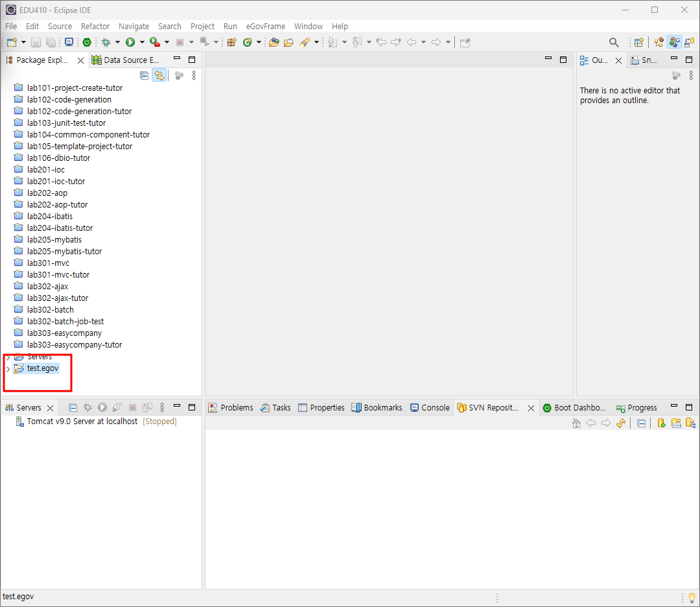Select the Outline tab
700x607 pixels.
tap(594, 60)
